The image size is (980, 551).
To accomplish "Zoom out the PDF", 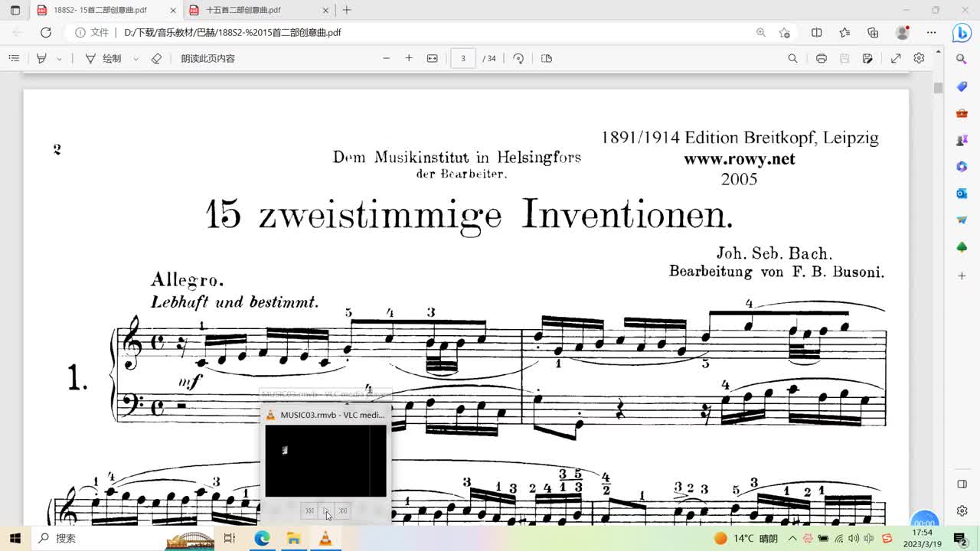I will tap(386, 58).
